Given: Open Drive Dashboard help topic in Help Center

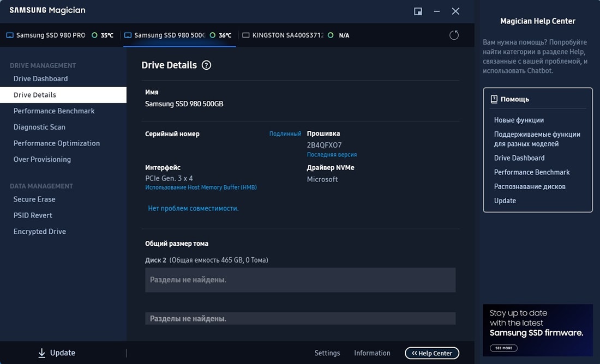Looking at the screenshot, I should point(519,158).
